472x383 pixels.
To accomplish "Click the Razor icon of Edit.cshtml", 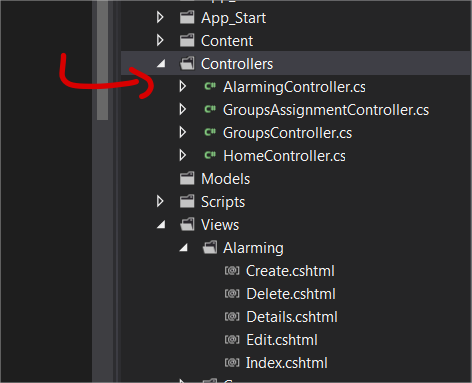I will [x=232, y=339].
